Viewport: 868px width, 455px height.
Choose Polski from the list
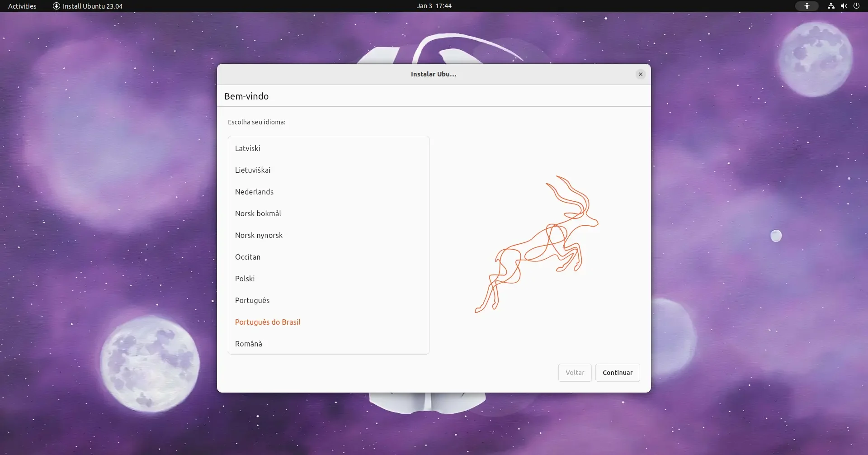point(329,279)
